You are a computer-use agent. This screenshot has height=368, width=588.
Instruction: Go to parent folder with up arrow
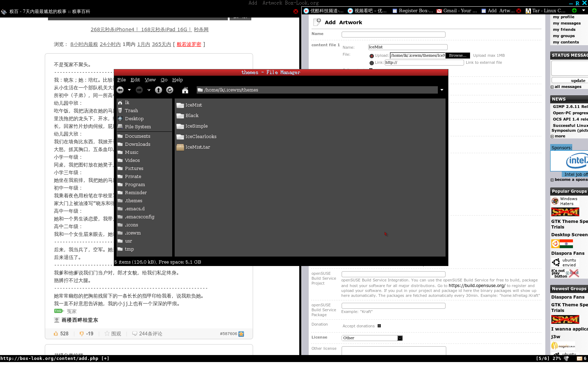159,90
